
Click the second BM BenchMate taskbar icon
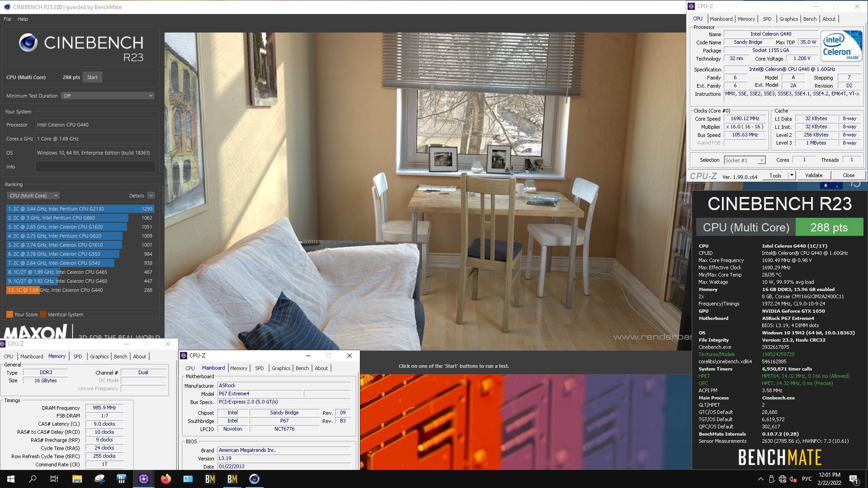tap(232, 479)
